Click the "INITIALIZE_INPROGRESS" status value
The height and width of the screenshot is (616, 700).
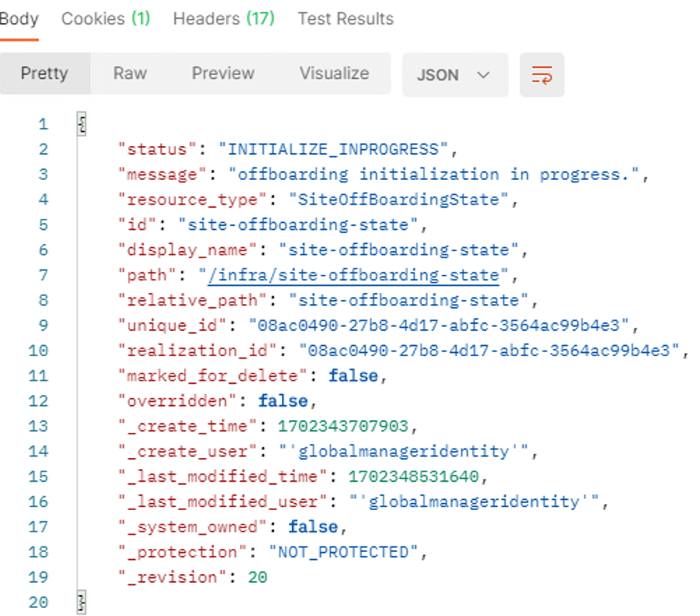[333, 149]
